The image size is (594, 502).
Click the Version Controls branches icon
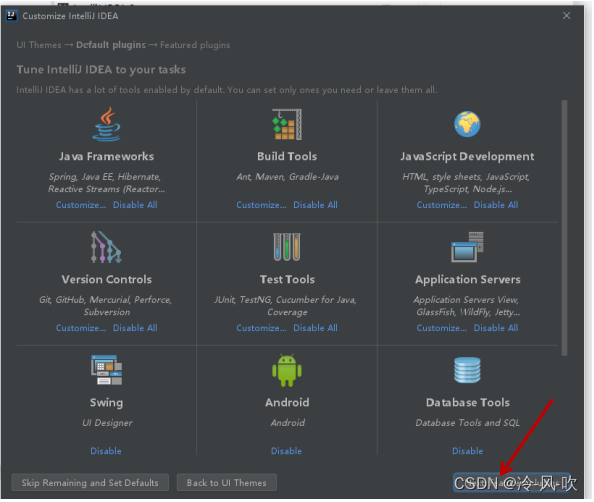click(x=106, y=247)
